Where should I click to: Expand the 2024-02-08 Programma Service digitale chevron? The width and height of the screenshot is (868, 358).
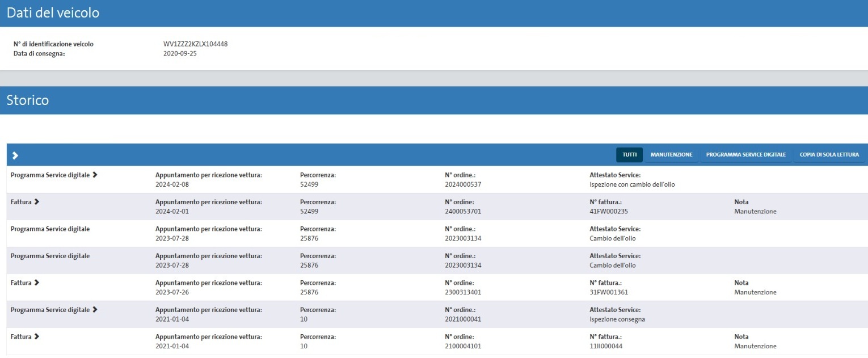coord(95,175)
